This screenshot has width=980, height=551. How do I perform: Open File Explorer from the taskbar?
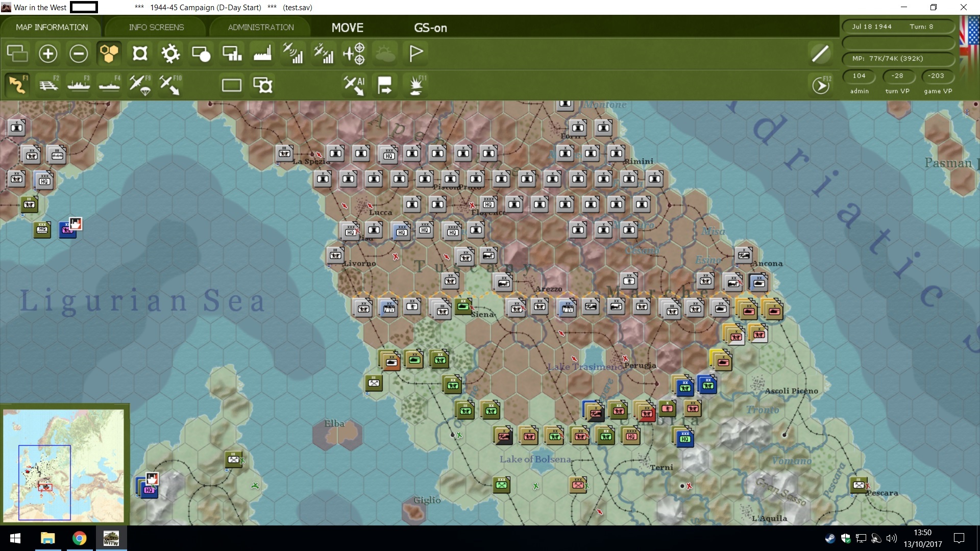[47, 538]
